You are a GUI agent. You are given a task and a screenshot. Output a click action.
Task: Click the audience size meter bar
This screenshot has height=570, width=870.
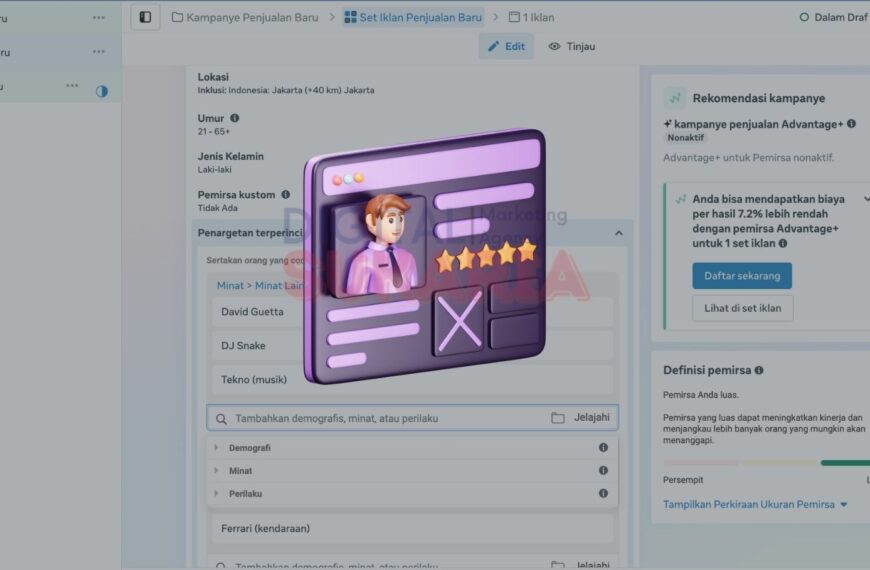tap(766, 463)
